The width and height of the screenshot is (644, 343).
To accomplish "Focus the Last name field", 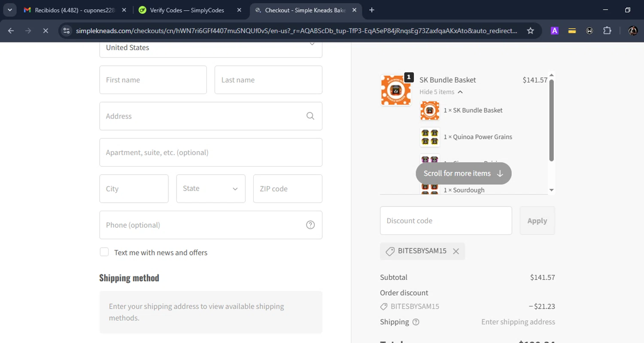I will pyautogui.click(x=268, y=80).
